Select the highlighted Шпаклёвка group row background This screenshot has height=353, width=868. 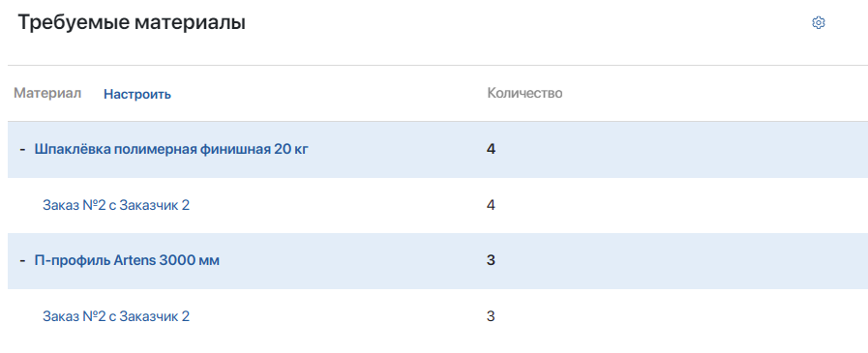438,149
